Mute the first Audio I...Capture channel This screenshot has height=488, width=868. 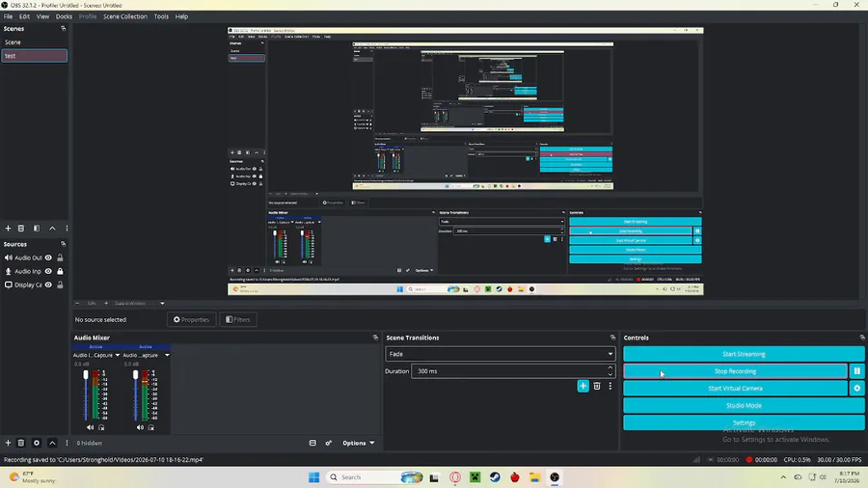click(x=91, y=427)
